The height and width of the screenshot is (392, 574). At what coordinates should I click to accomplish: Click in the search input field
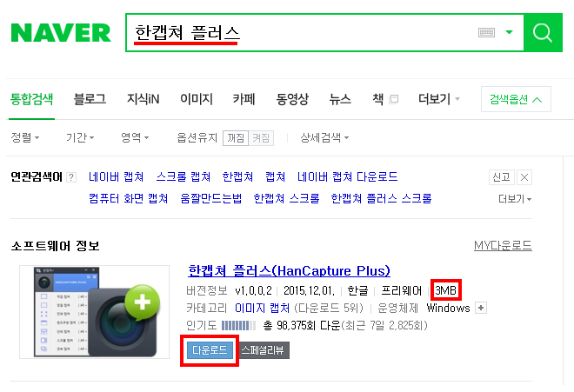point(304,32)
